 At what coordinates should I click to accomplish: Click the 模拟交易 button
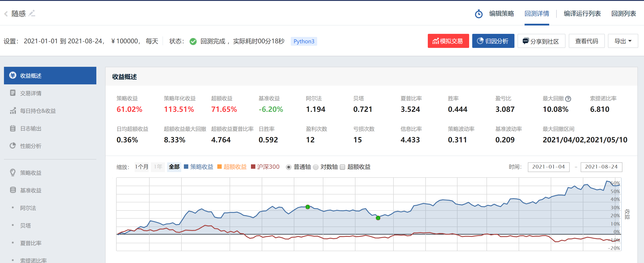click(448, 41)
